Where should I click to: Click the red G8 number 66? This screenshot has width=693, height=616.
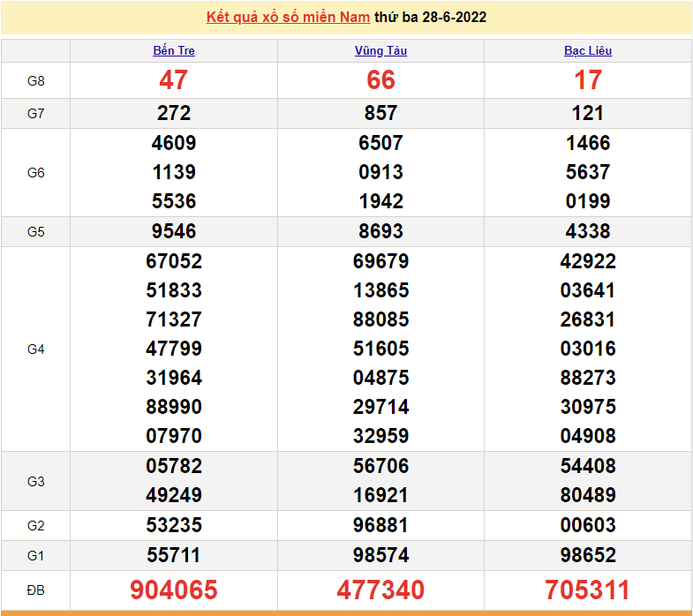point(380,80)
